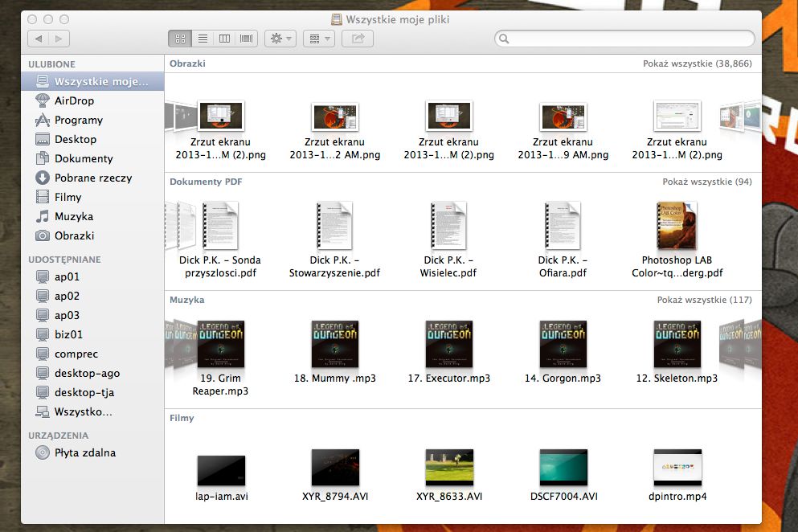This screenshot has width=798, height=532.
Task: Show all 94 PDF documents
Action: tap(707, 182)
